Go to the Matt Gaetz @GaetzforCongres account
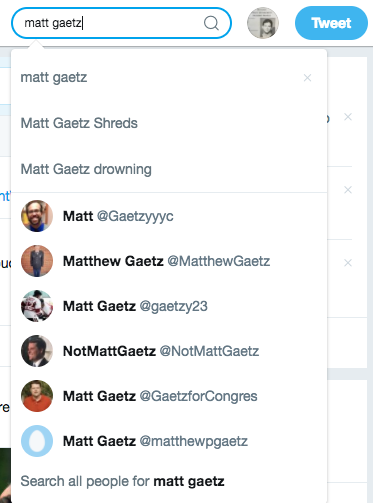This screenshot has height=503, width=373. click(x=169, y=396)
